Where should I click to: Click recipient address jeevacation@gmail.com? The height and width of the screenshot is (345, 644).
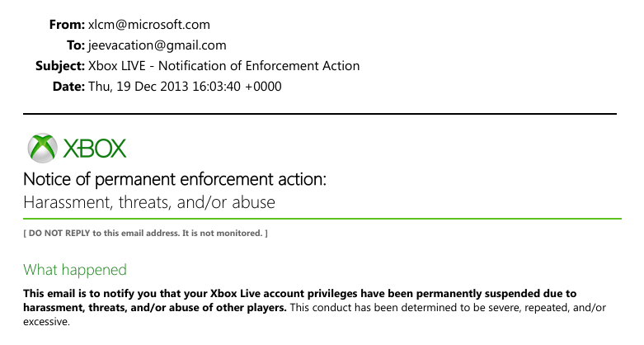coord(157,45)
